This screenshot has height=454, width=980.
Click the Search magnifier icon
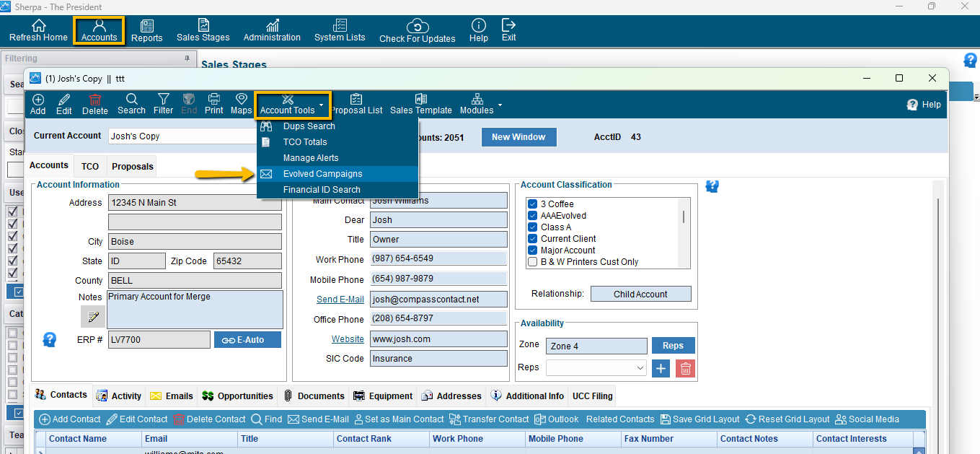click(131, 99)
